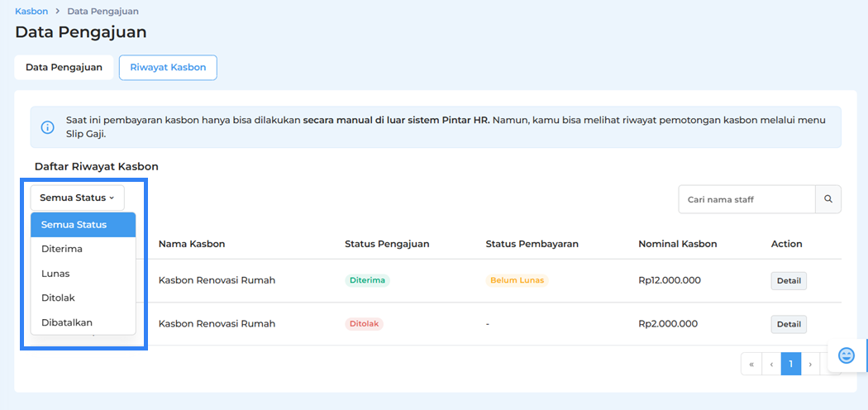Click the smiley face feedback icon
This screenshot has width=868, height=410.
[x=847, y=355]
